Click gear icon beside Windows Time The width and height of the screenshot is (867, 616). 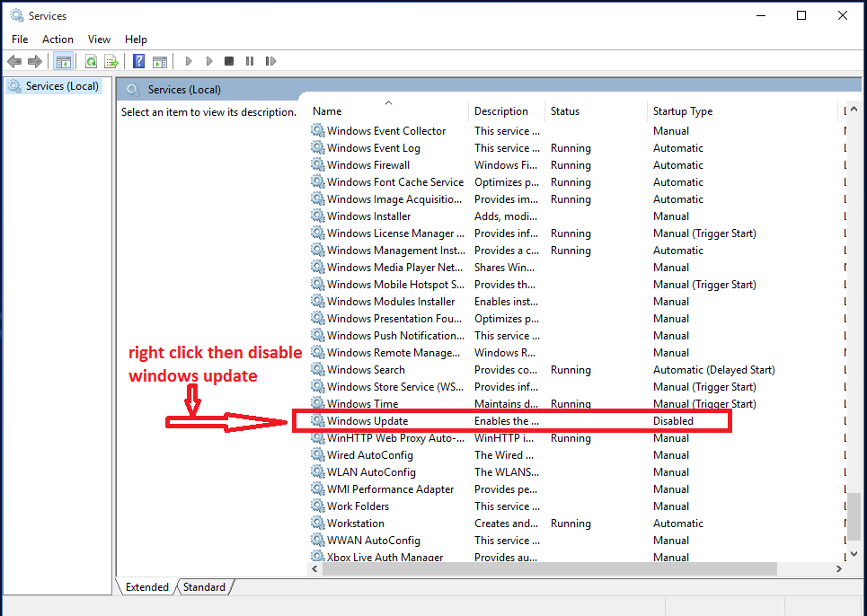pyautogui.click(x=317, y=403)
